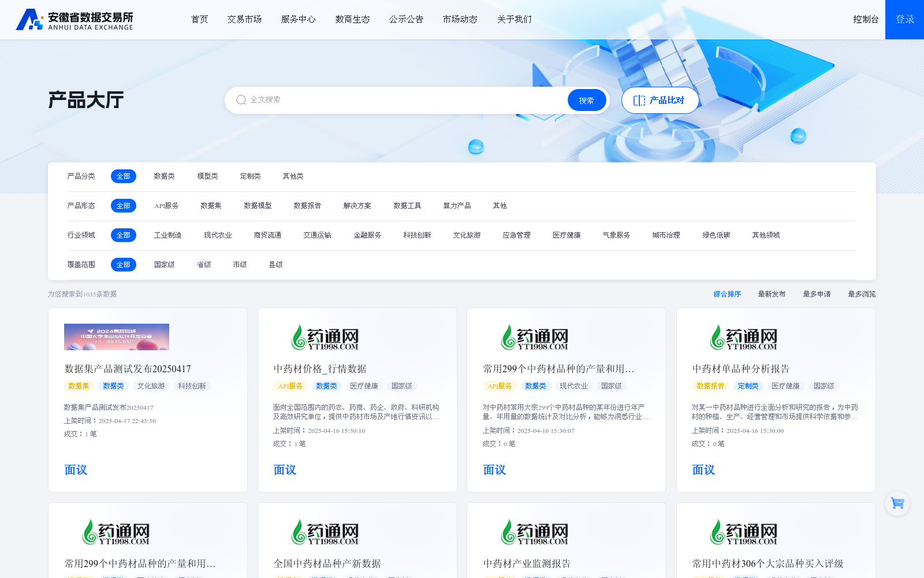
Task: Filter industry by 应急管理
Action: [516, 235]
